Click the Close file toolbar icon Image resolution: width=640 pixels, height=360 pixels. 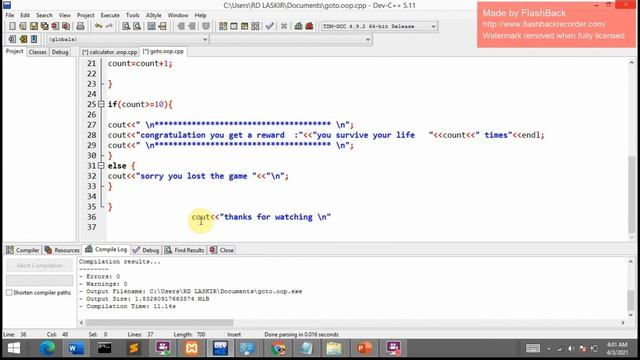tap(55, 26)
